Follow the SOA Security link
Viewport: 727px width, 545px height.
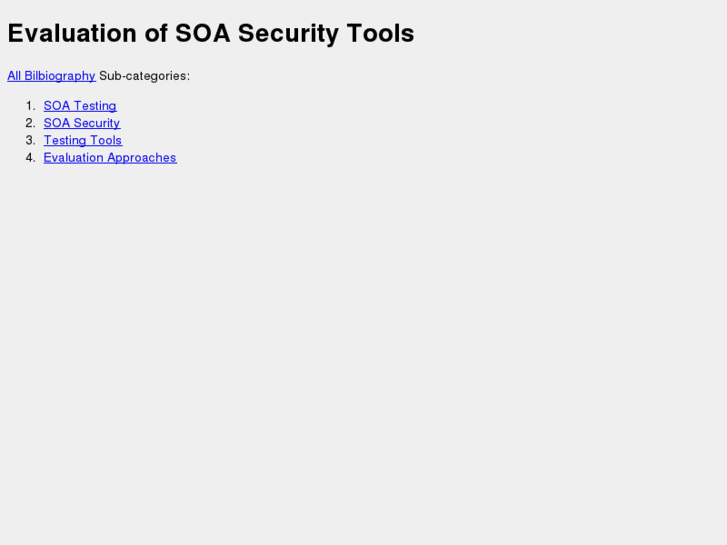click(x=82, y=123)
